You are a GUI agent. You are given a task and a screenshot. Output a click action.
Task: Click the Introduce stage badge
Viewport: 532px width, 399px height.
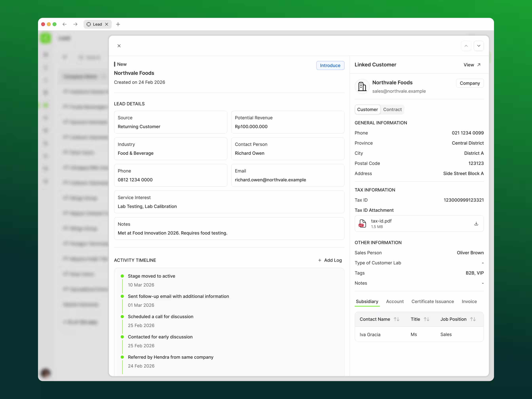coord(330,66)
